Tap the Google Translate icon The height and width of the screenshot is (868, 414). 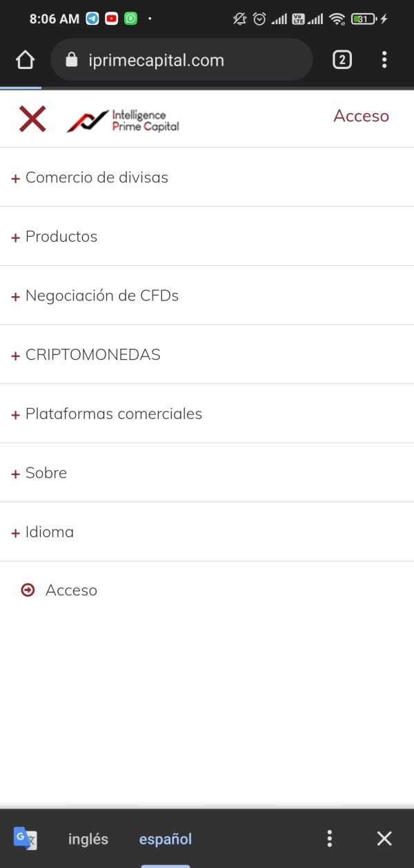pos(26,838)
